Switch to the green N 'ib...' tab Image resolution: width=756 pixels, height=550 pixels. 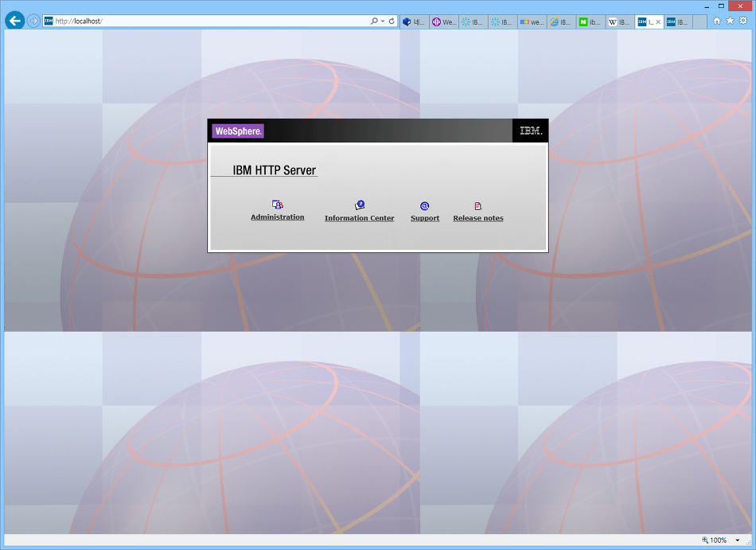coord(591,21)
